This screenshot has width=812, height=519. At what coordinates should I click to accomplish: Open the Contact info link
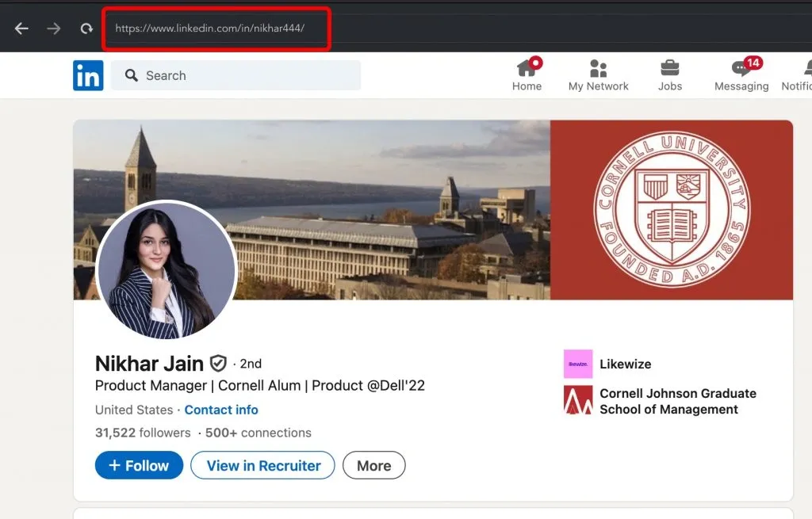(x=221, y=410)
